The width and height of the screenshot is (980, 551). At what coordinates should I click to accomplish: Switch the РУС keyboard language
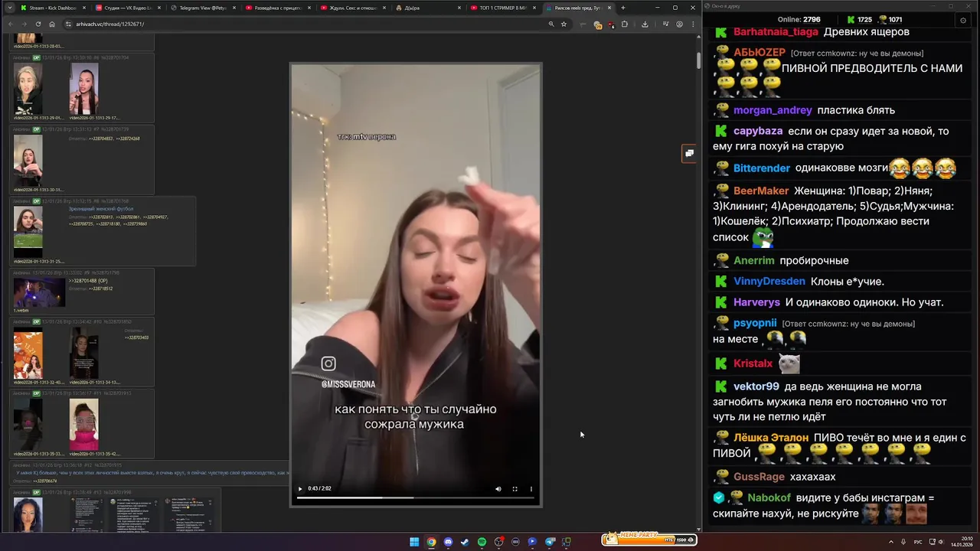point(918,542)
